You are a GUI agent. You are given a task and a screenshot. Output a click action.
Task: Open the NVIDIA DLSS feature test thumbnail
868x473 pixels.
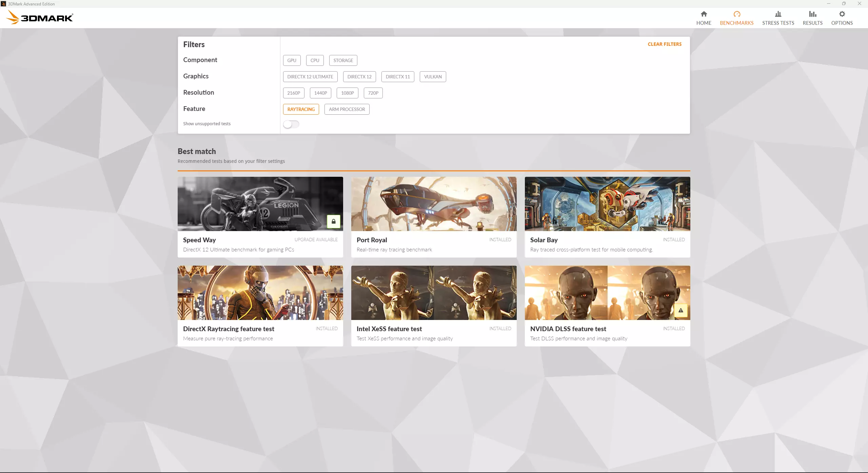pyautogui.click(x=607, y=293)
